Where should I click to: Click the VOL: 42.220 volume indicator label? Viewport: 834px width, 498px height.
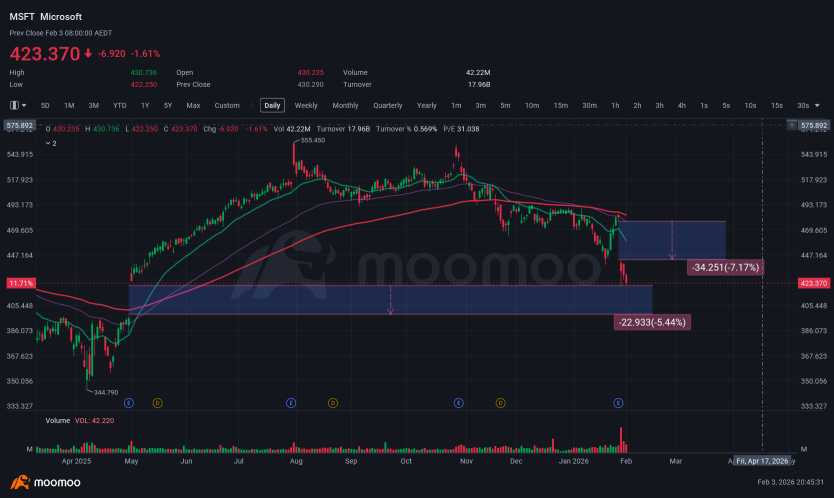94,420
